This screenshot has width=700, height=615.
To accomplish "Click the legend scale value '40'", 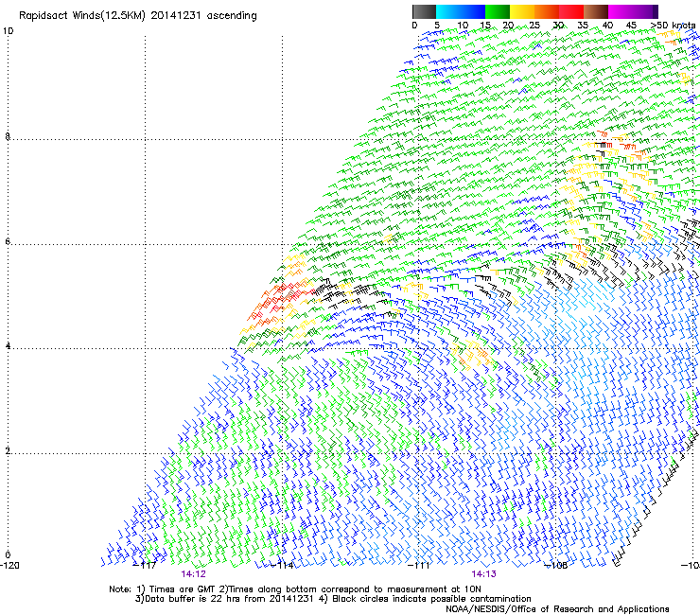I will [607, 26].
